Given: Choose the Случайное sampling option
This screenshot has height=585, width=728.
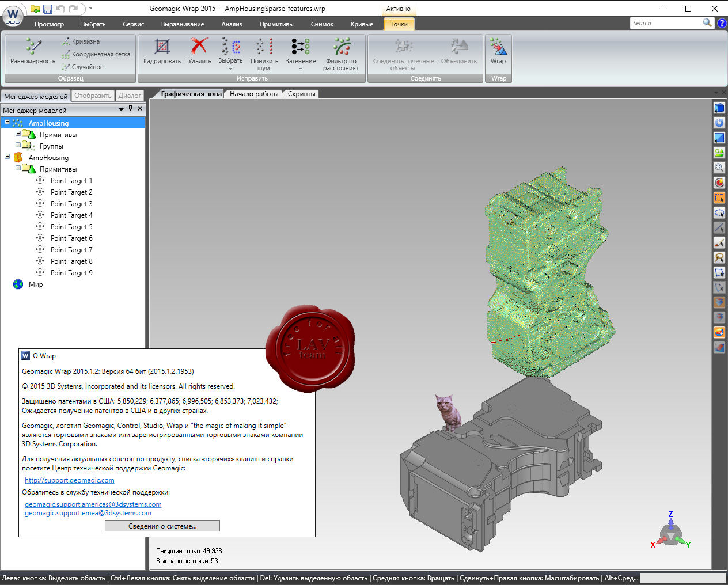Looking at the screenshot, I should point(82,67).
